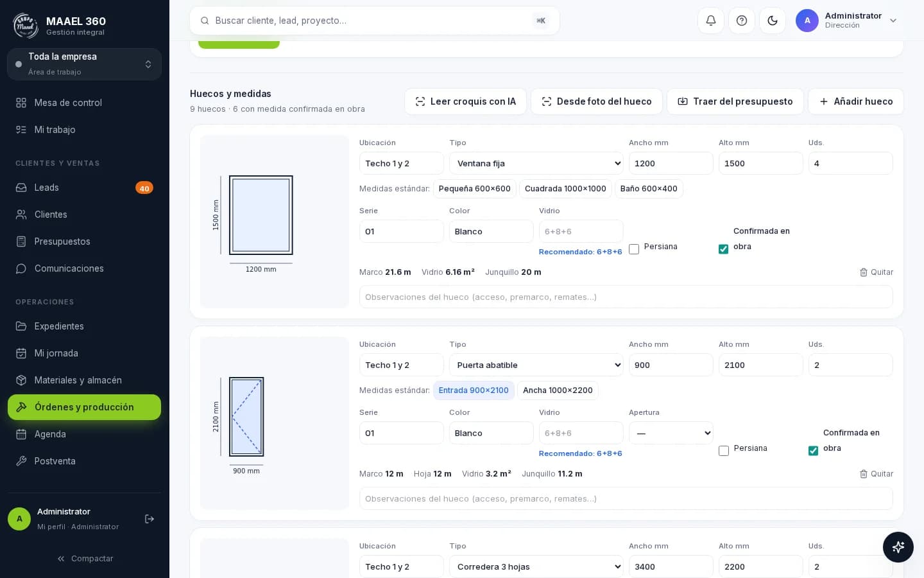This screenshot has height=578, width=924.
Task: Open the Tipo dropdown showing Corredera 3 hojas
Action: [536, 566]
